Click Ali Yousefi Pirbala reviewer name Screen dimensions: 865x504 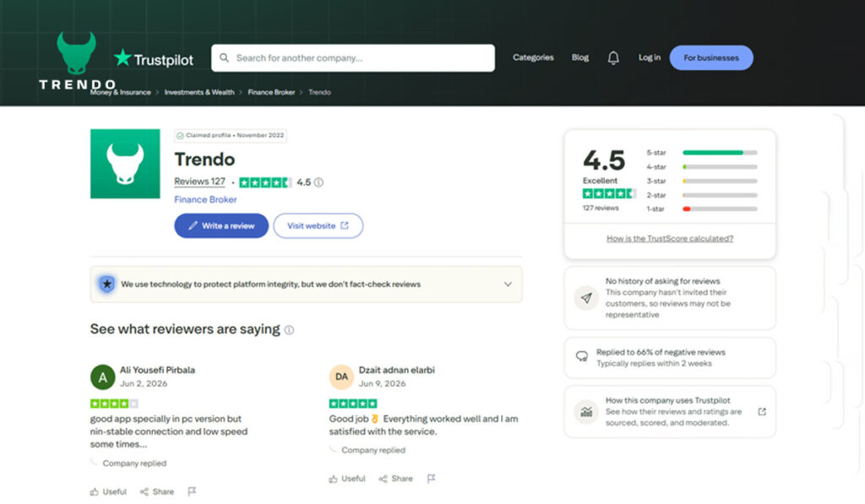tap(157, 370)
